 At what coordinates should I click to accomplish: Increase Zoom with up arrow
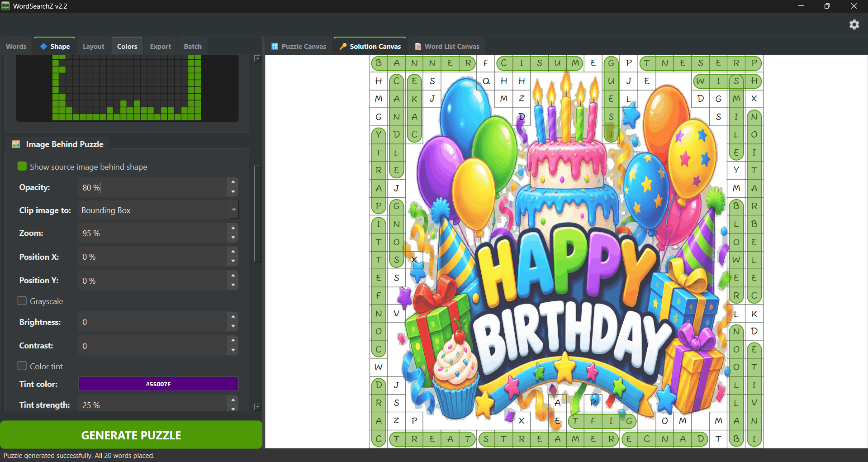(233, 228)
